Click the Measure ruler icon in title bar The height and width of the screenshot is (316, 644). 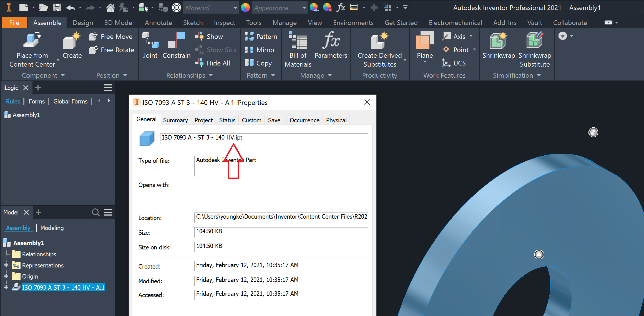tap(354, 7)
